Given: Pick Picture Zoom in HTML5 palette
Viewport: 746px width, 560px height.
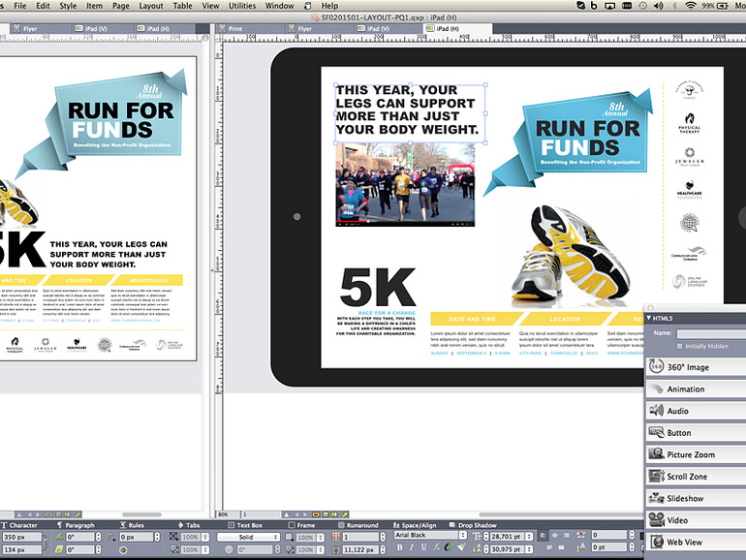Looking at the screenshot, I should 696,454.
